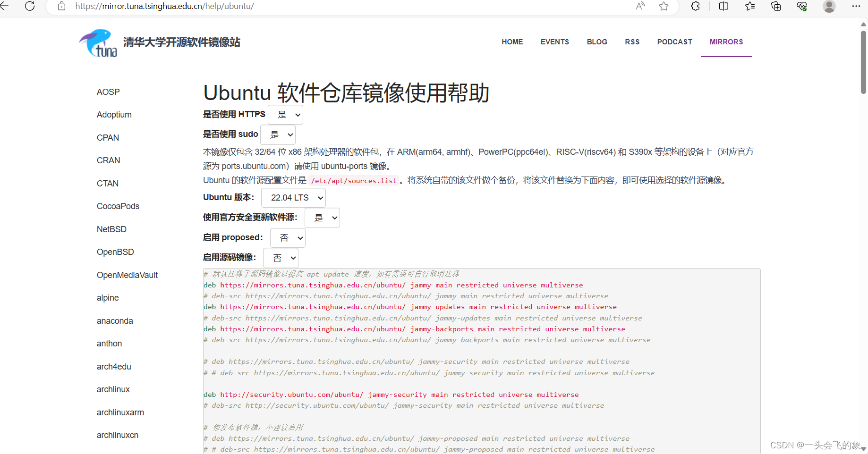Open the Favorites bar icon
Screen dimensions: 868x454
click(749, 7)
